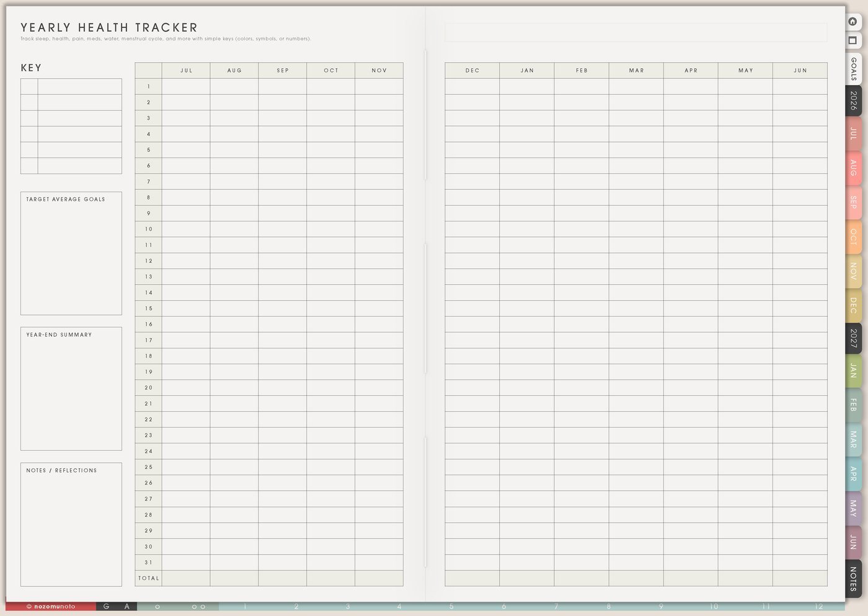Select the Yearly Health Tracker heading

109,27
